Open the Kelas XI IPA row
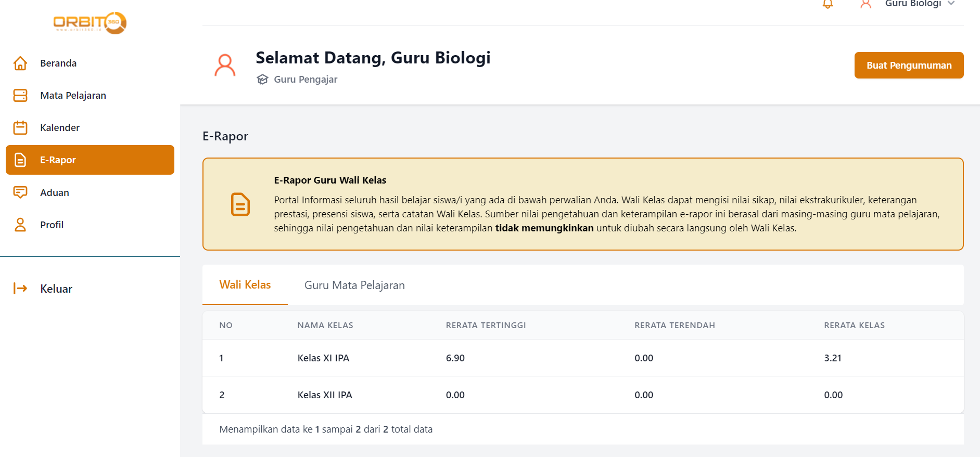 pyautogui.click(x=323, y=358)
